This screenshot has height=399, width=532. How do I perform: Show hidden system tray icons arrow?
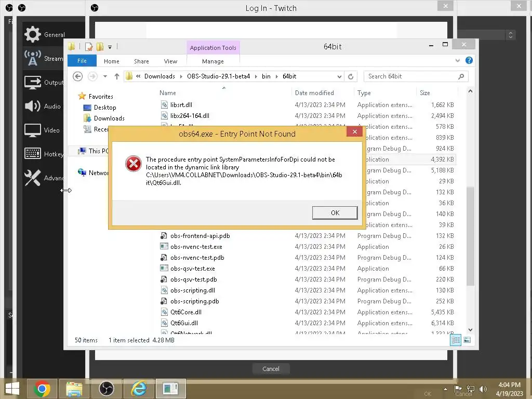point(445,389)
